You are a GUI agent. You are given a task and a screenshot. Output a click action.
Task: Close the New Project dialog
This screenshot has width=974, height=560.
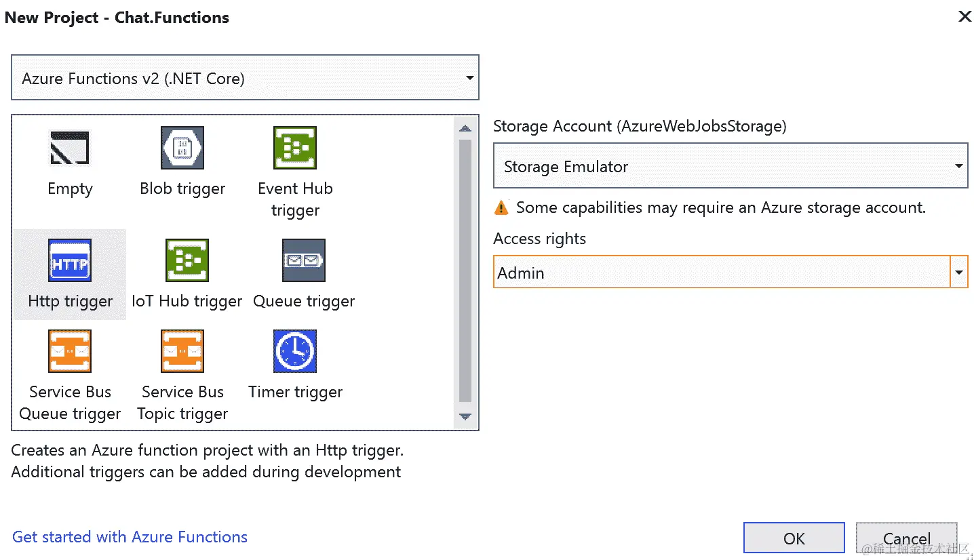click(965, 16)
